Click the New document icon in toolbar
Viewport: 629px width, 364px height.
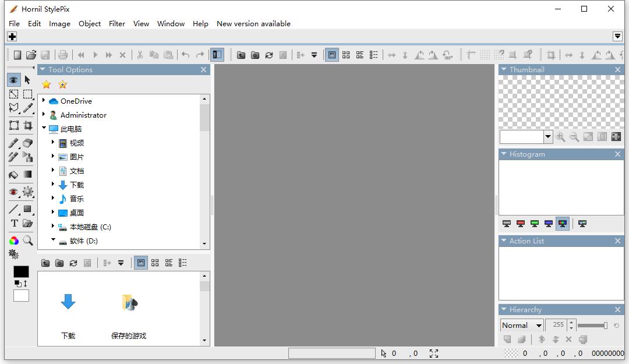pos(17,55)
